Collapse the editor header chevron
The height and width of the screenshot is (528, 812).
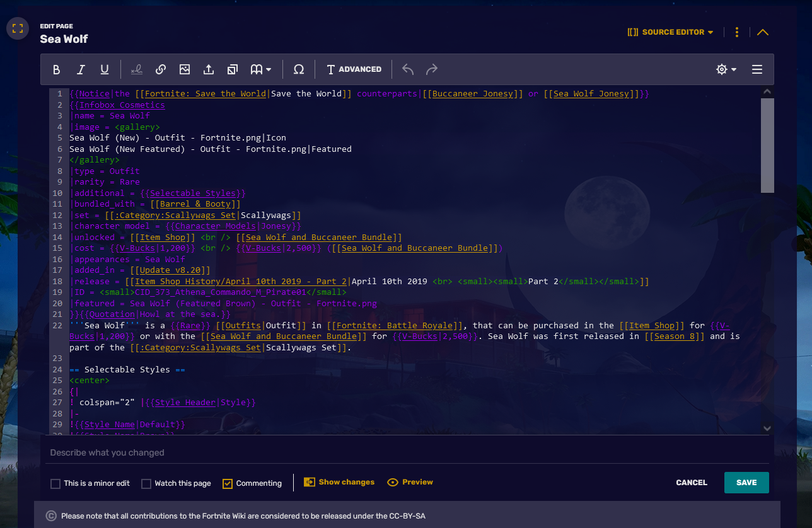pos(763,32)
